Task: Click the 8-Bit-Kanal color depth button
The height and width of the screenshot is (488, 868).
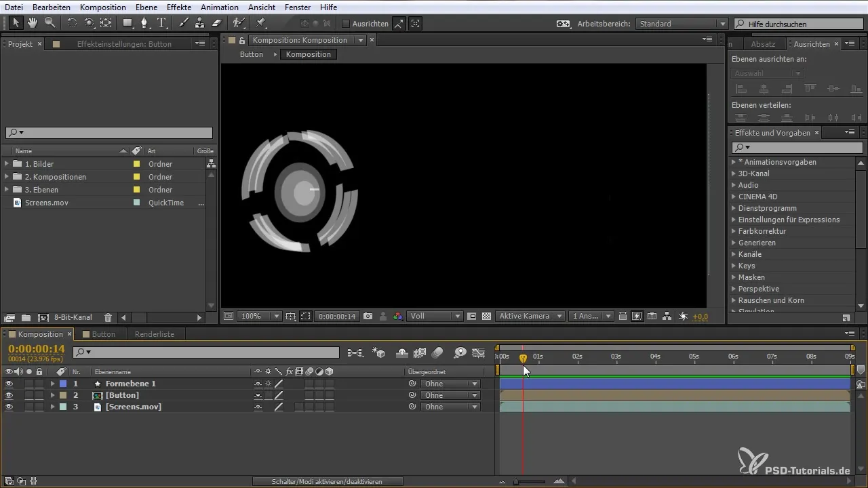Action: [x=73, y=317]
